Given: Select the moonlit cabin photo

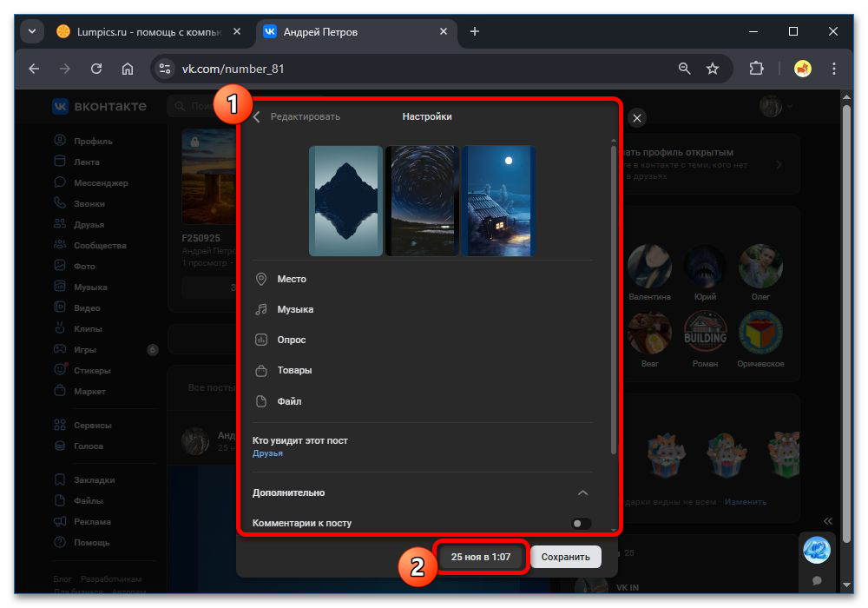Looking at the screenshot, I should point(498,201).
